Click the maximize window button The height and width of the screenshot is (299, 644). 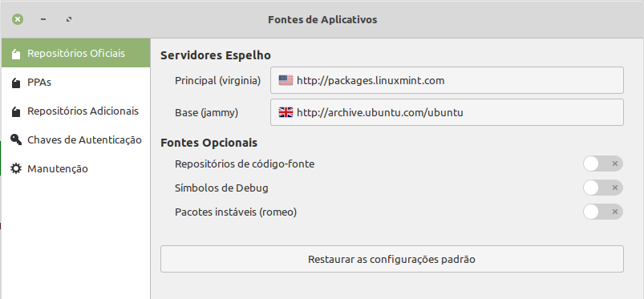coord(69,19)
